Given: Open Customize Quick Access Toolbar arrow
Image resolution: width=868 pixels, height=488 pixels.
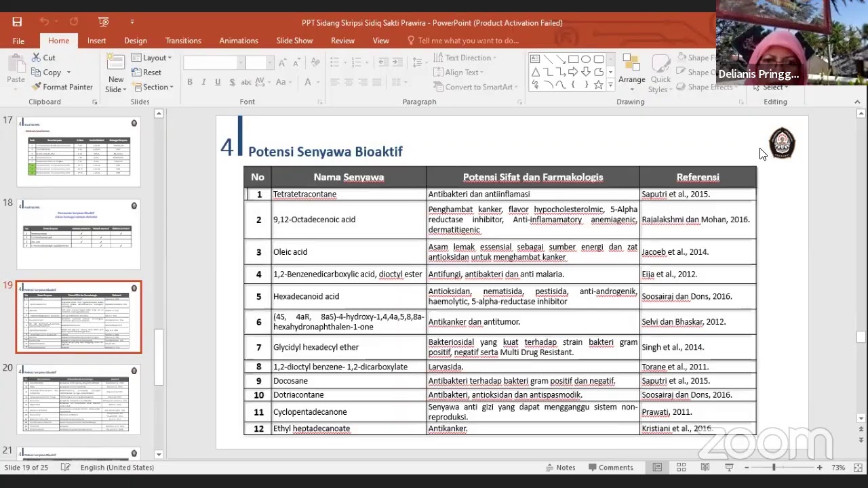Looking at the screenshot, I should pyautogui.click(x=132, y=22).
